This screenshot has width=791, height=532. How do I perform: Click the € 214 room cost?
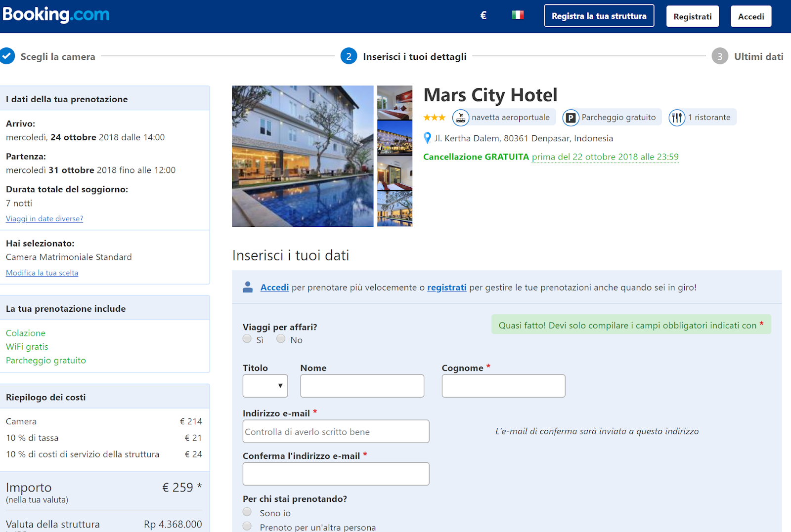(191, 421)
